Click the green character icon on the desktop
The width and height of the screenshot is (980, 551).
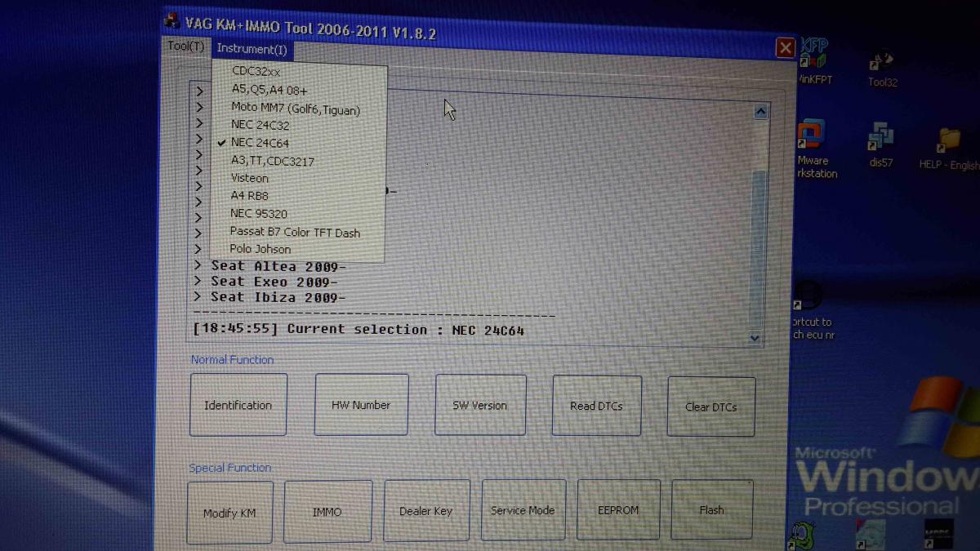click(801, 535)
